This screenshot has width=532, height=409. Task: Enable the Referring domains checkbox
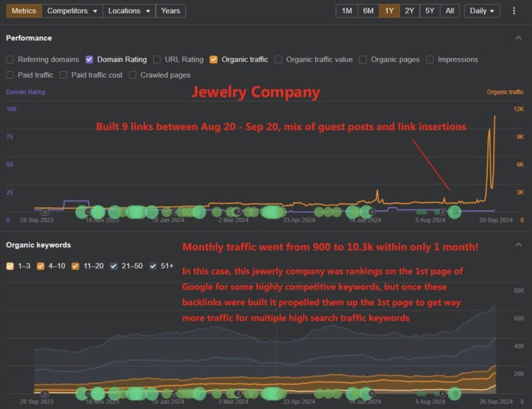10,59
